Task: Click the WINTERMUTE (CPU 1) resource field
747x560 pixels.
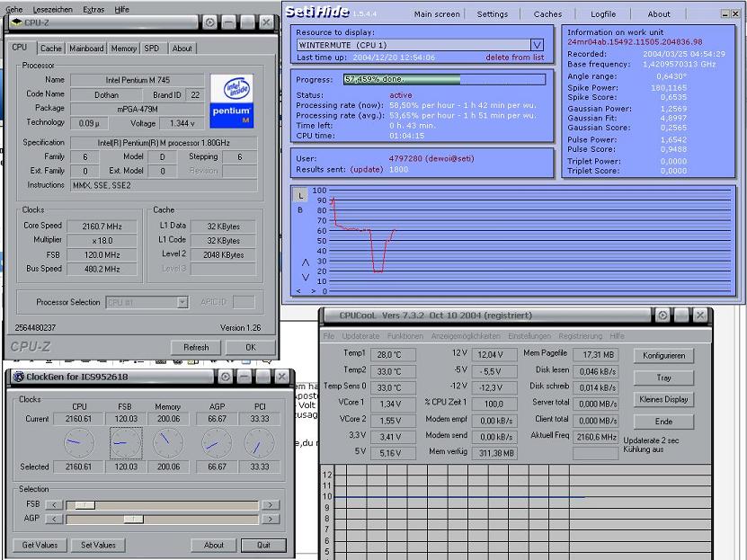Action: (x=414, y=45)
